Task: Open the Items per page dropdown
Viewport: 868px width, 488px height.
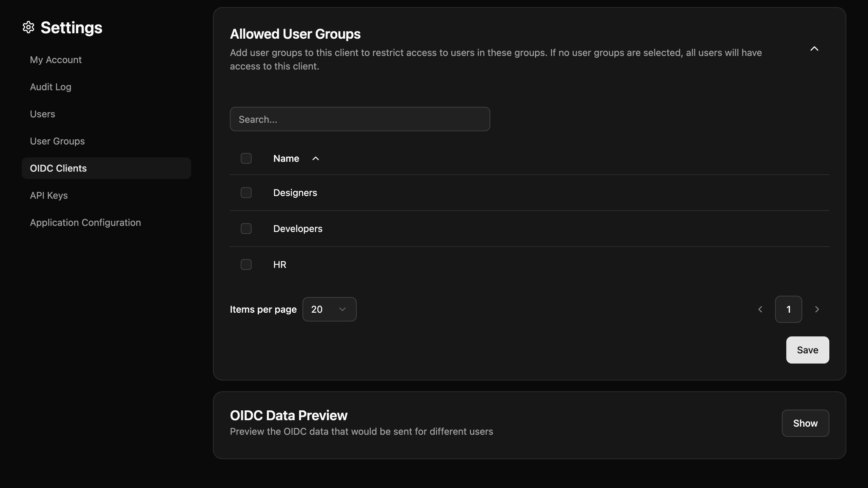Action: tap(329, 309)
